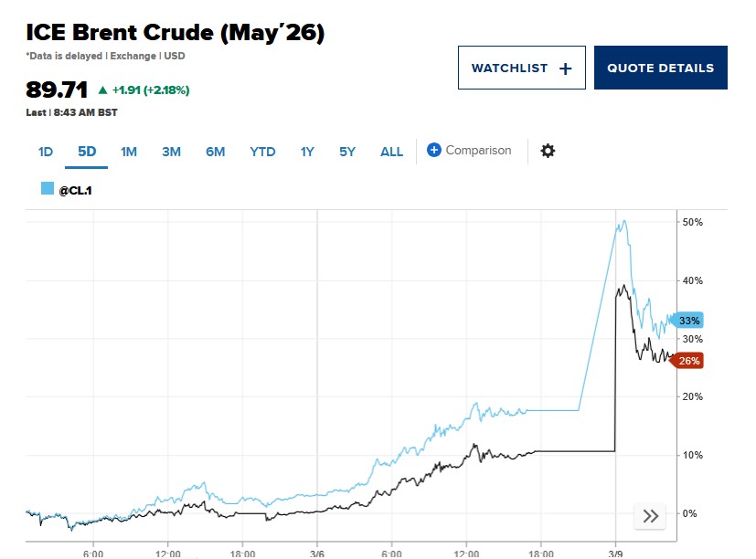Click the double-arrow scroll-to-latest icon
The width and height of the screenshot is (756, 559).
[651, 515]
